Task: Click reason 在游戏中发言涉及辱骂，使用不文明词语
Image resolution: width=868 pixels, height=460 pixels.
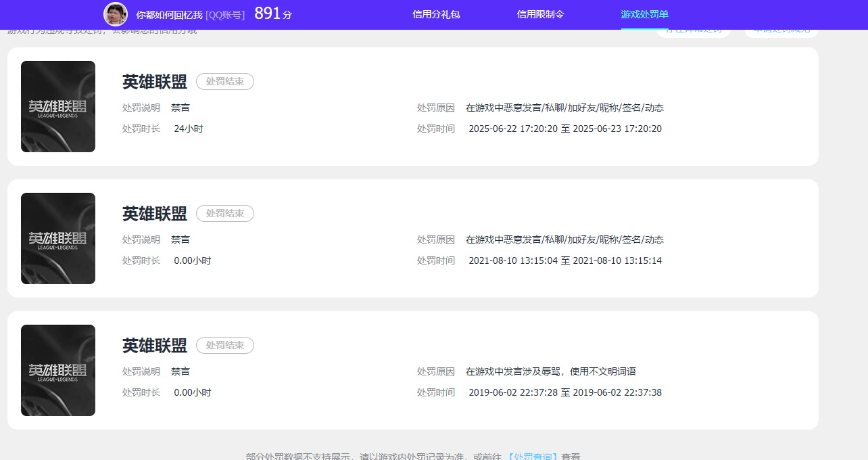Action: [551, 371]
